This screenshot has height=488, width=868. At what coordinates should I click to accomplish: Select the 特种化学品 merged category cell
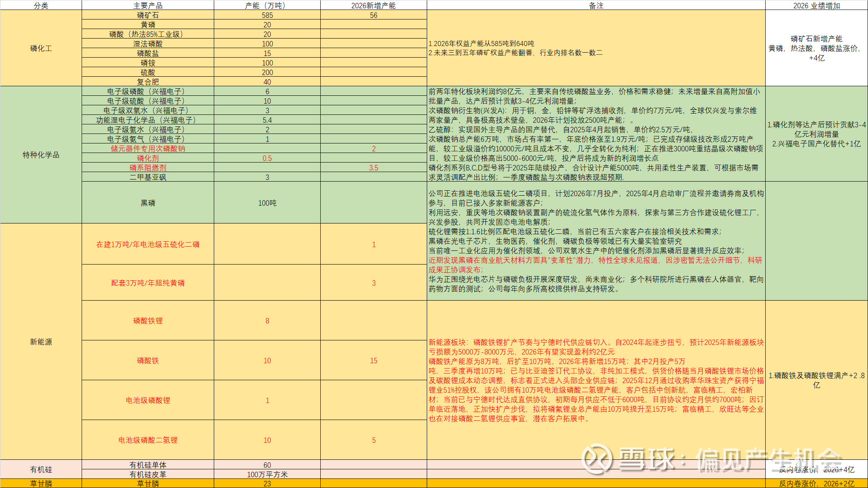pos(41,155)
